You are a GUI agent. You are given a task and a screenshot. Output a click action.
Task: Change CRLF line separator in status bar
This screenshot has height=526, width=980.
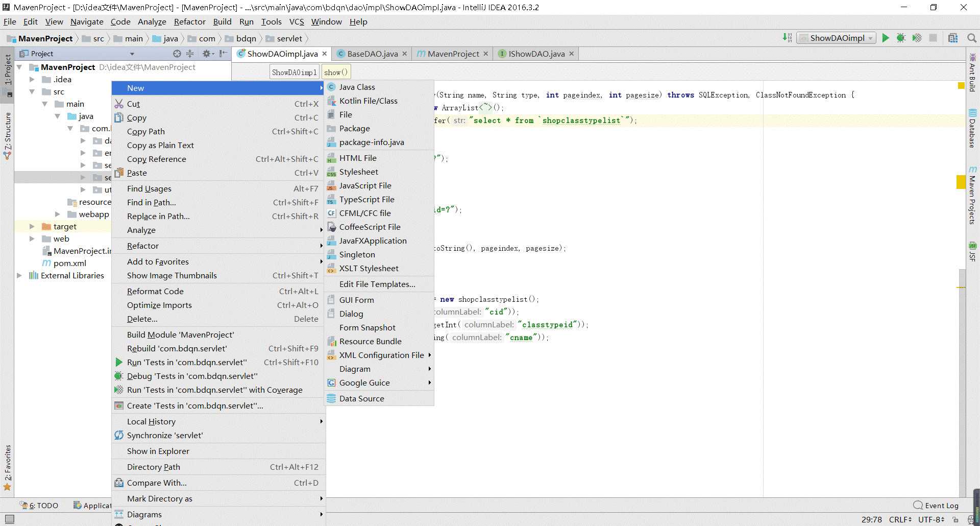[900, 519]
